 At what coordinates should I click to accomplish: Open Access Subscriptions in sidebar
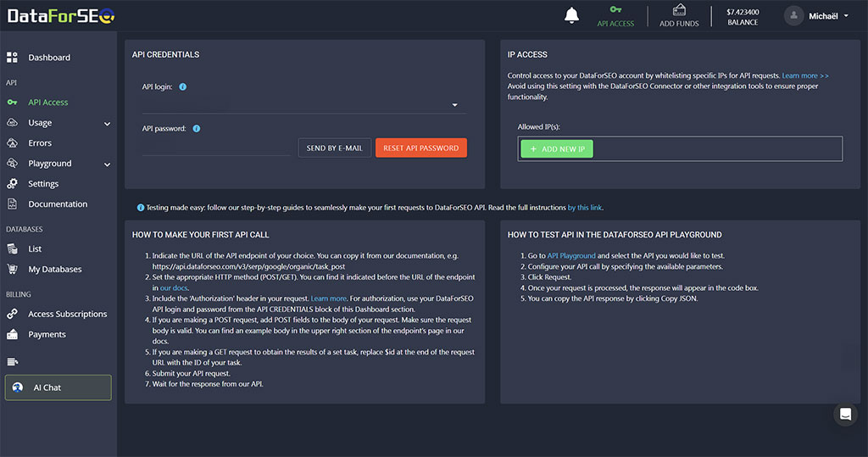pyautogui.click(x=68, y=314)
